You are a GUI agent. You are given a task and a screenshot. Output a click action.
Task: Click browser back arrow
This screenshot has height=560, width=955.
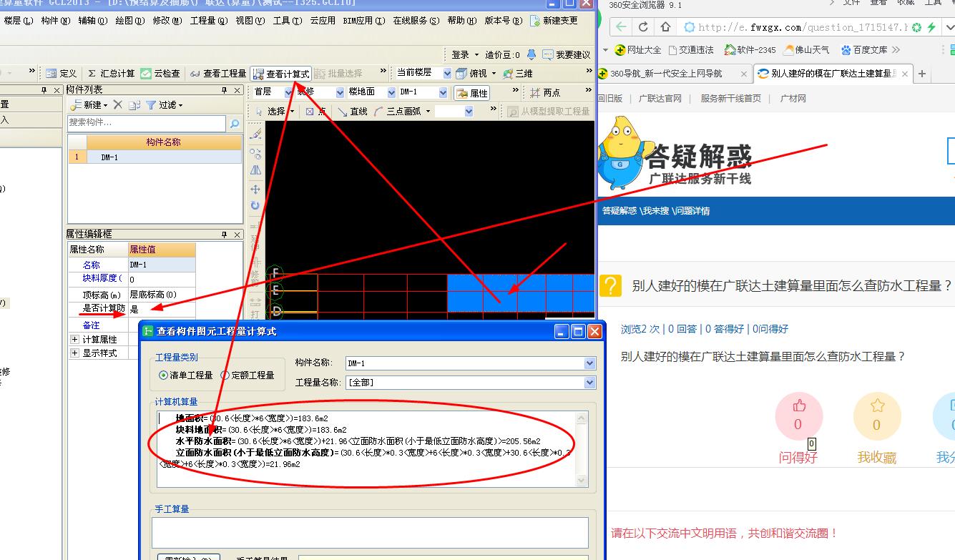(620, 27)
